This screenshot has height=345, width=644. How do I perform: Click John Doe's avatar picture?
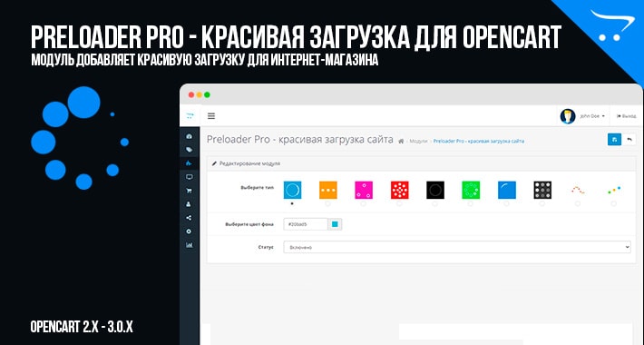568,116
